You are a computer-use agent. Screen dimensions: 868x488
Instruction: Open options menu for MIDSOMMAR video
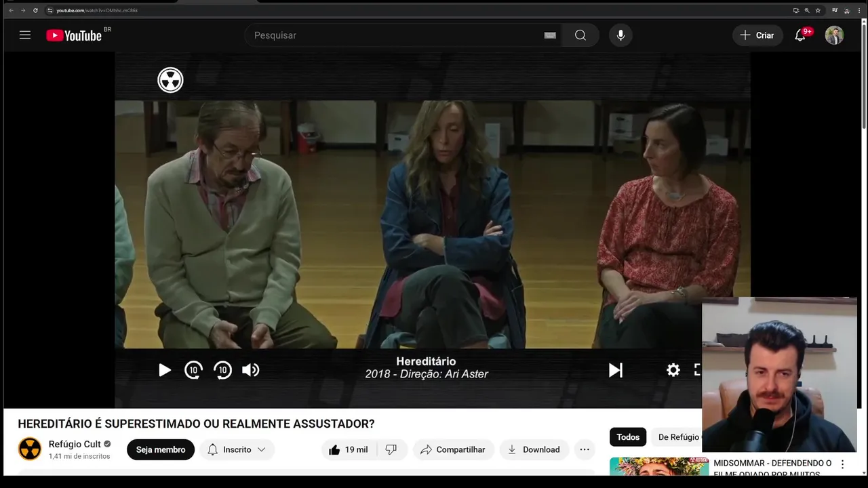pyautogui.click(x=843, y=464)
